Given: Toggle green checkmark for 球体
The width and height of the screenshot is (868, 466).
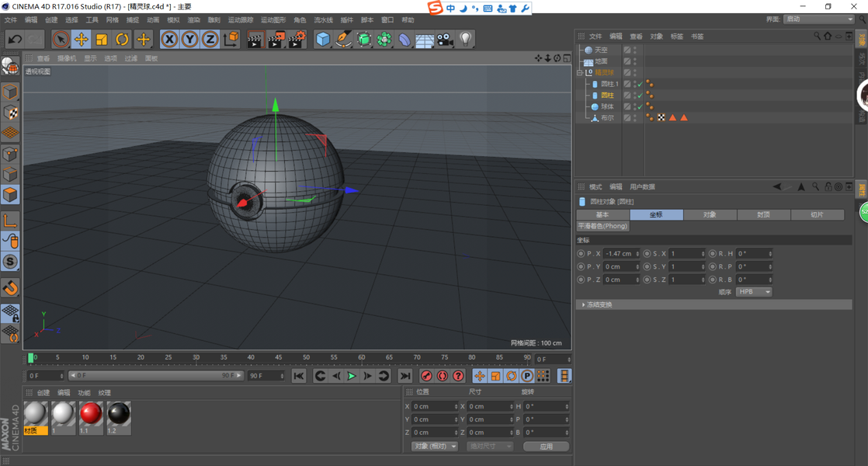Looking at the screenshot, I should click(640, 107).
